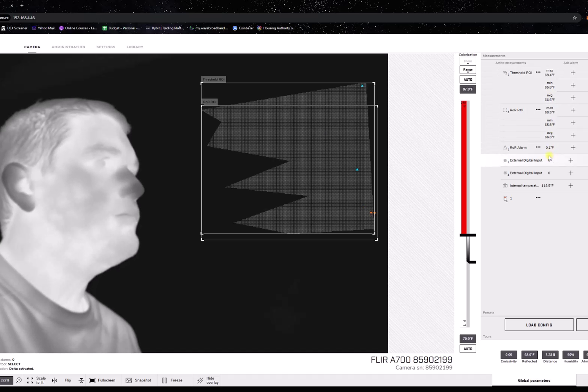The image size is (588, 392).
Task: Add alarm for Internal temperature
Action: [x=571, y=186]
